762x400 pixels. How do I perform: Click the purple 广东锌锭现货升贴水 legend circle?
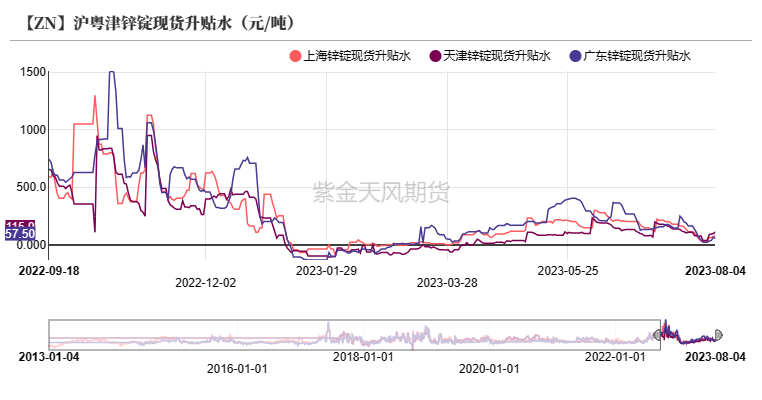[x=575, y=57]
